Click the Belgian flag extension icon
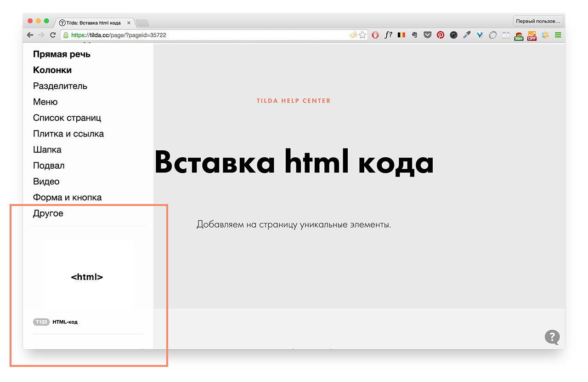The width and height of the screenshot is (588, 382). coord(401,35)
